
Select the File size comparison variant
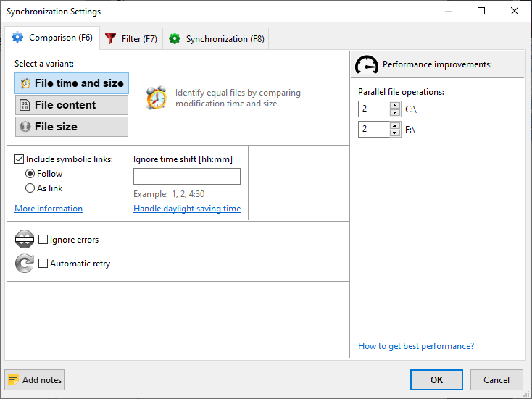71,127
